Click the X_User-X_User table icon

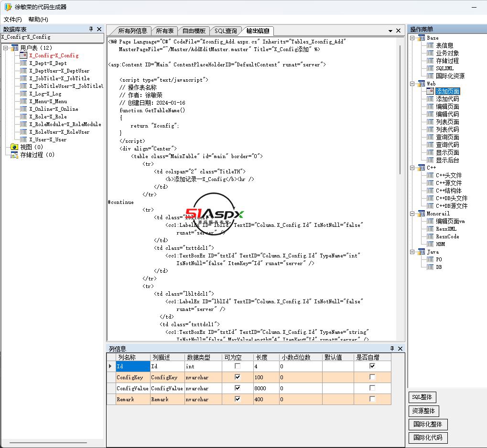[23, 139]
